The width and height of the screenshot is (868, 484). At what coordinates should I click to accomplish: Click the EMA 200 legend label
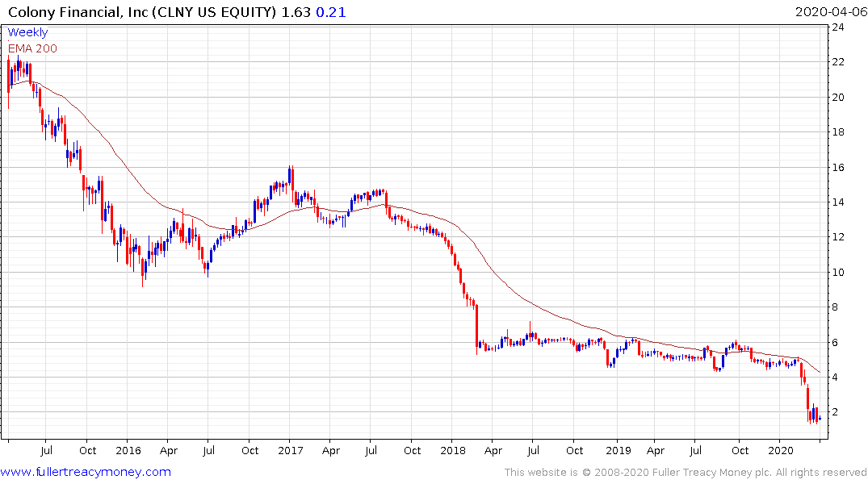(32, 48)
